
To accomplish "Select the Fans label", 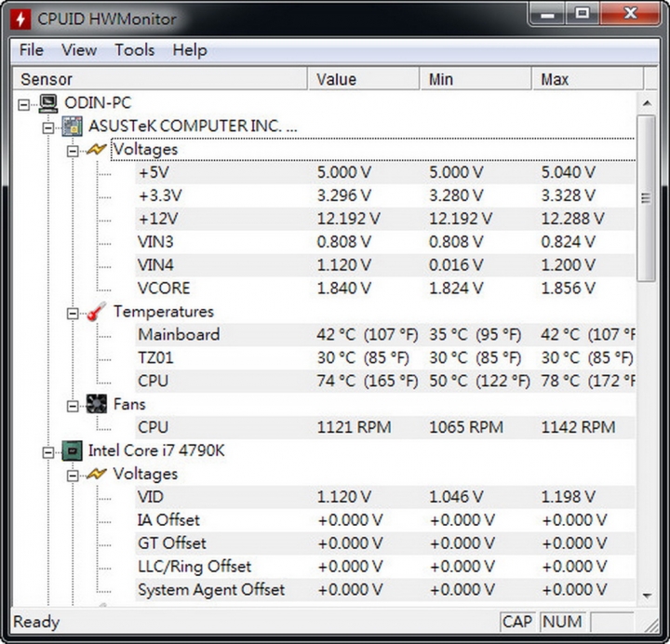I will tap(129, 404).
